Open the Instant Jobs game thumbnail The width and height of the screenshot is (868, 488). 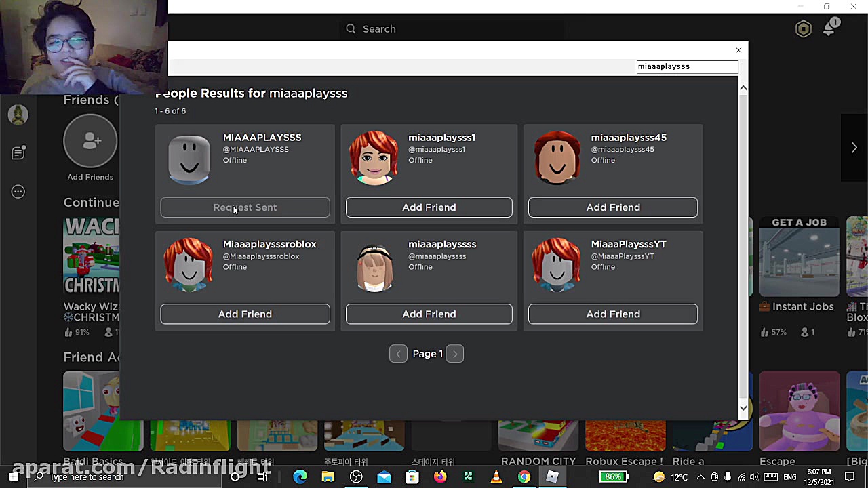coord(799,257)
